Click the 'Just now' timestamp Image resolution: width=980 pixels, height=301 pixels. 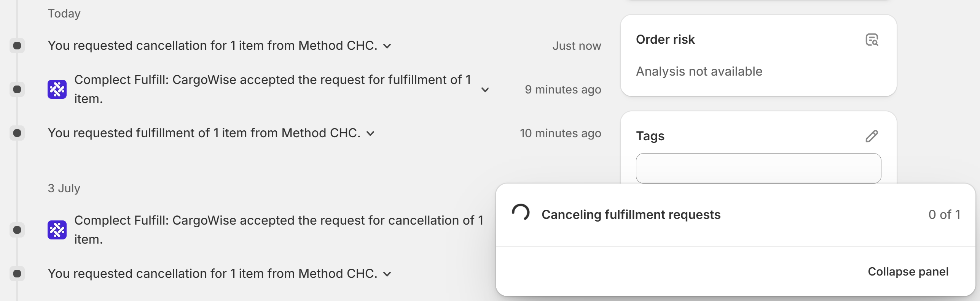pos(577,46)
